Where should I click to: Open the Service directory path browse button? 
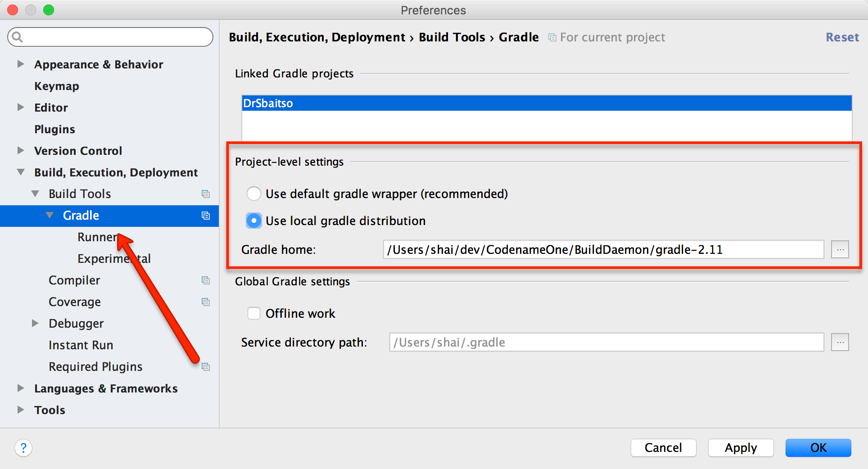pos(840,342)
